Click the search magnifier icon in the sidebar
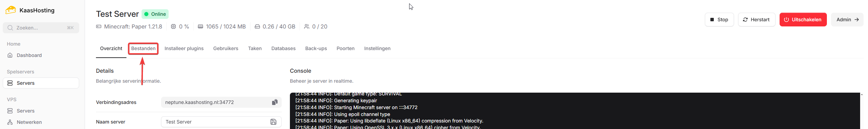This screenshot has width=868, height=129. click(10, 28)
